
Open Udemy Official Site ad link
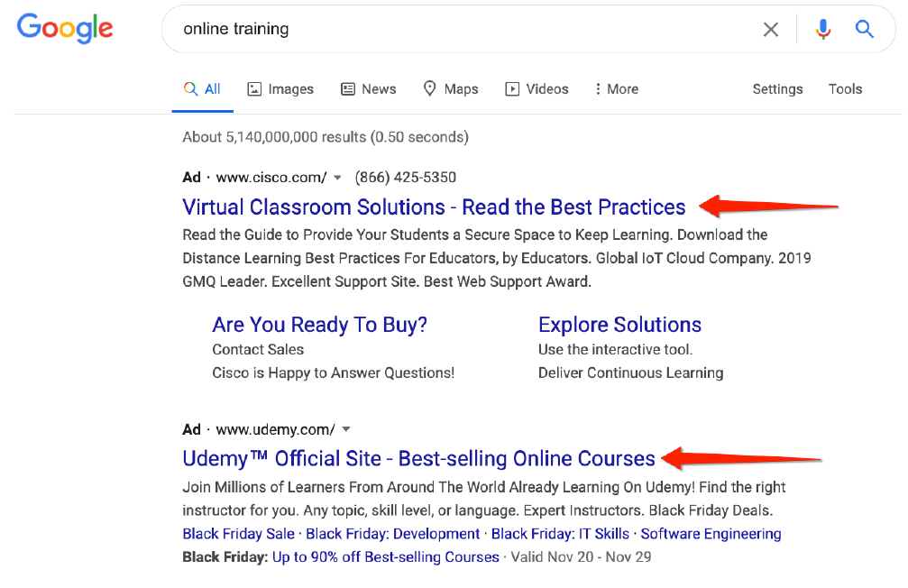click(418, 459)
